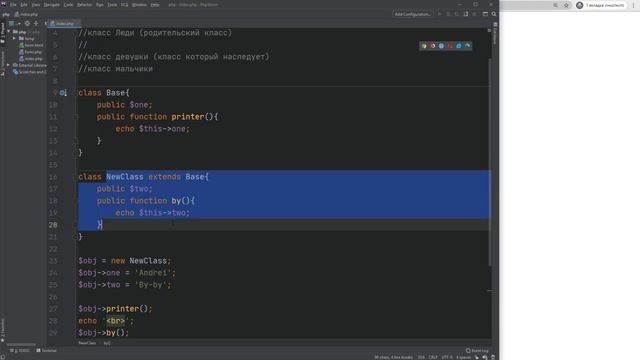Viewport: 640px width, 360px height.
Task: Click the Run (play) toolbar icon
Action: click(440, 14)
